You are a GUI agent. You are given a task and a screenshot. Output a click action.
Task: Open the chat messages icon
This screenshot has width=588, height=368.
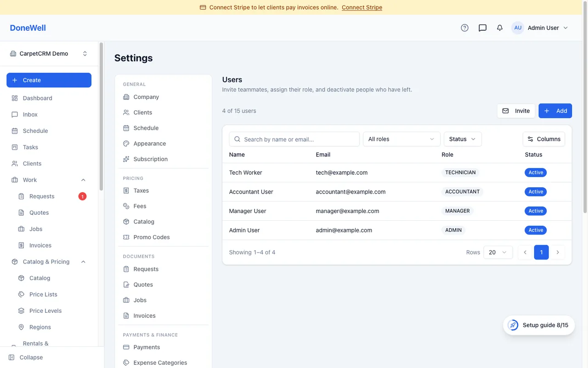tap(482, 28)
